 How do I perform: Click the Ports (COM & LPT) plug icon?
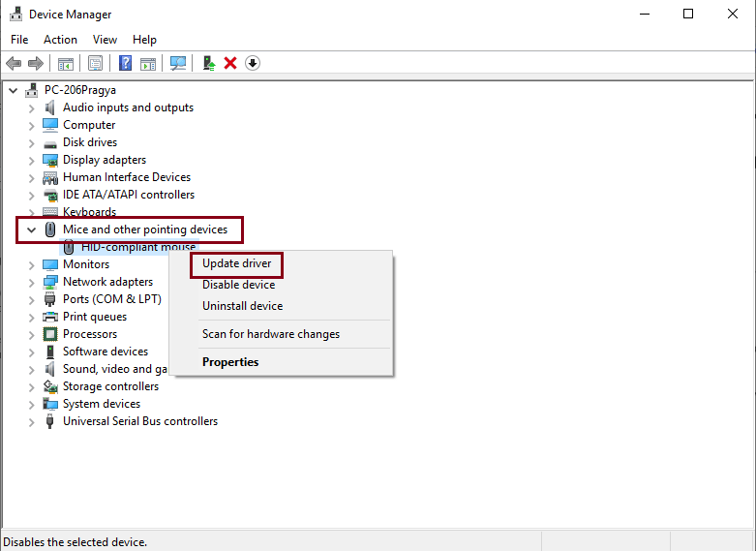click(x=49, y=299)
